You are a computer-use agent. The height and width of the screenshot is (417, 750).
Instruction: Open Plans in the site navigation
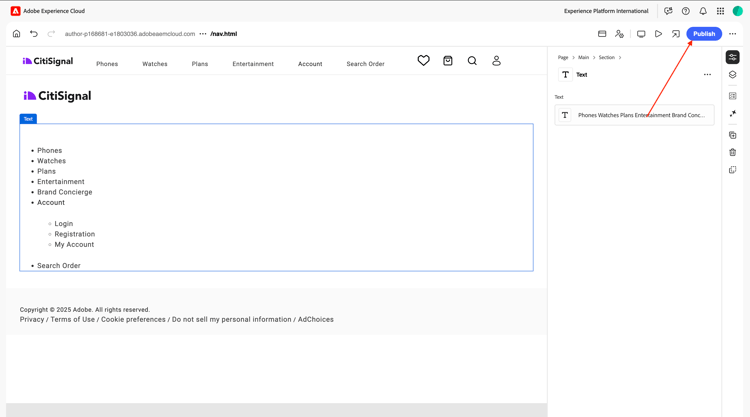(x=200, y=64)
